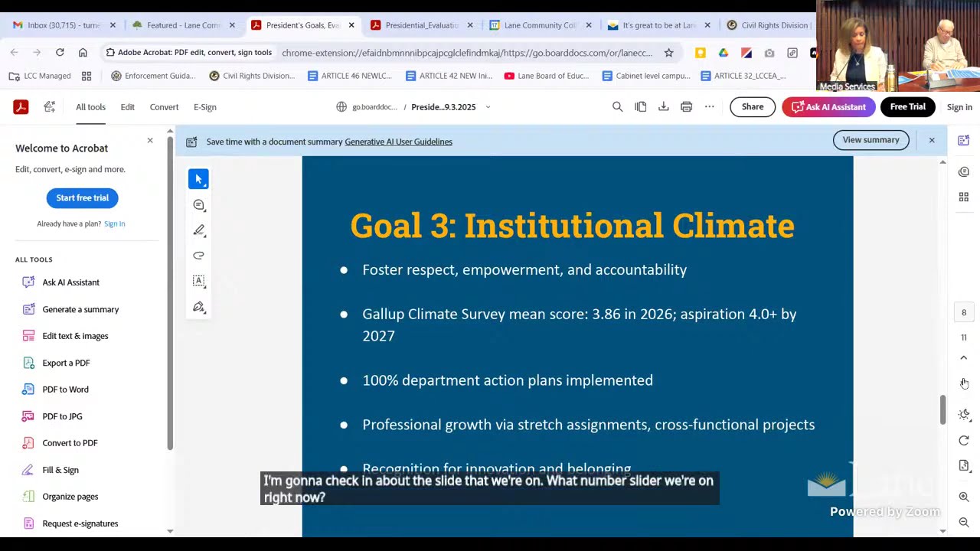Click the Google Drive extension icon
Image resolution: width=980 pixels, height=551 pixels.
click(x=724, y=53)
